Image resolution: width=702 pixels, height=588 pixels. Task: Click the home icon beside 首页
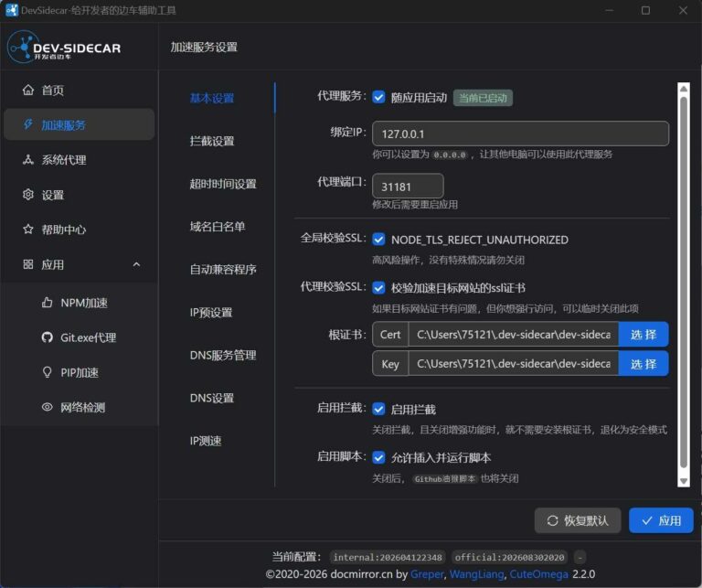(x=28, y=90)
